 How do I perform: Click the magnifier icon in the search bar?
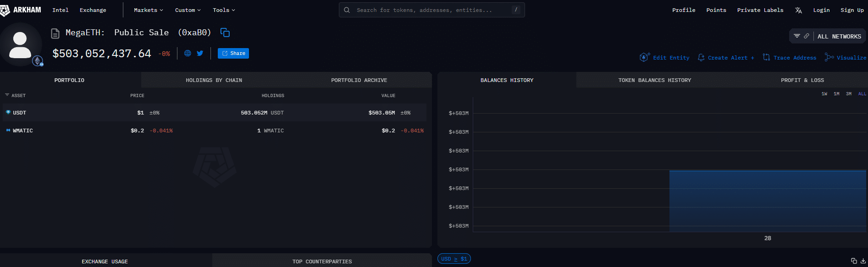(347, 10)
